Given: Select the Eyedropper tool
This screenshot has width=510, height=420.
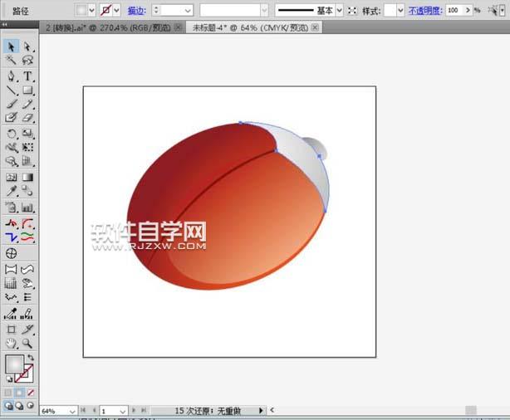Looking at the screenshot, I should click(11, 191).
